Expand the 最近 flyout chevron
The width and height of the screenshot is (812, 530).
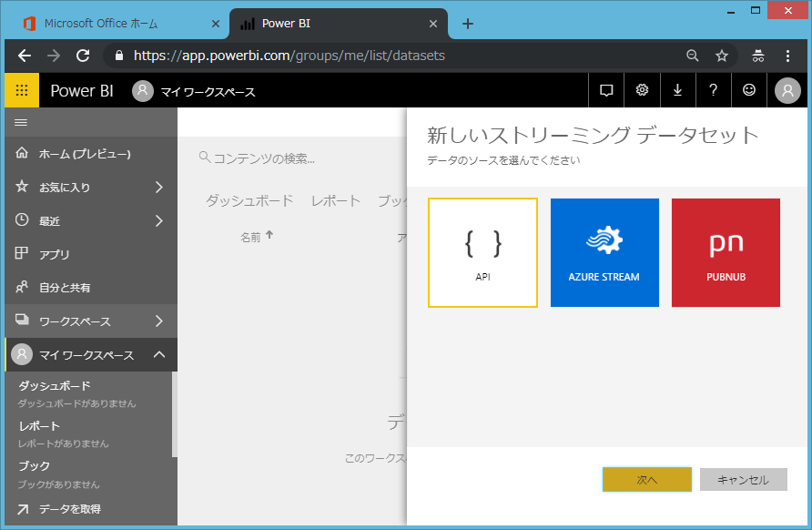[x=159, y=220]
